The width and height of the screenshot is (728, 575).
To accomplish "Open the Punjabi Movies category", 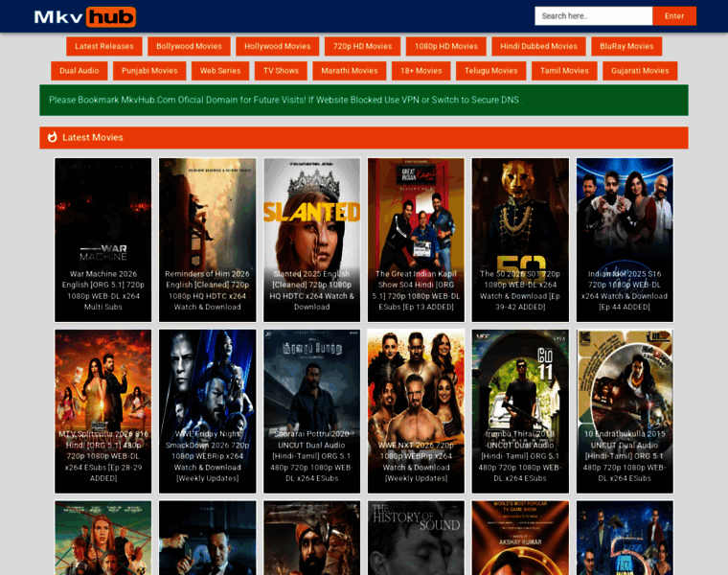I will [x=149, y=71].
